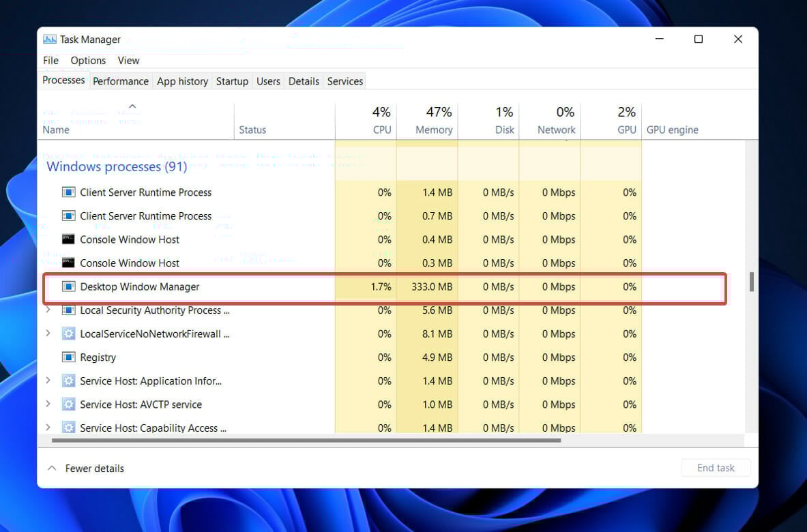
Task: Expand Service Host: Application Infor entry
Action: [48, 381]
